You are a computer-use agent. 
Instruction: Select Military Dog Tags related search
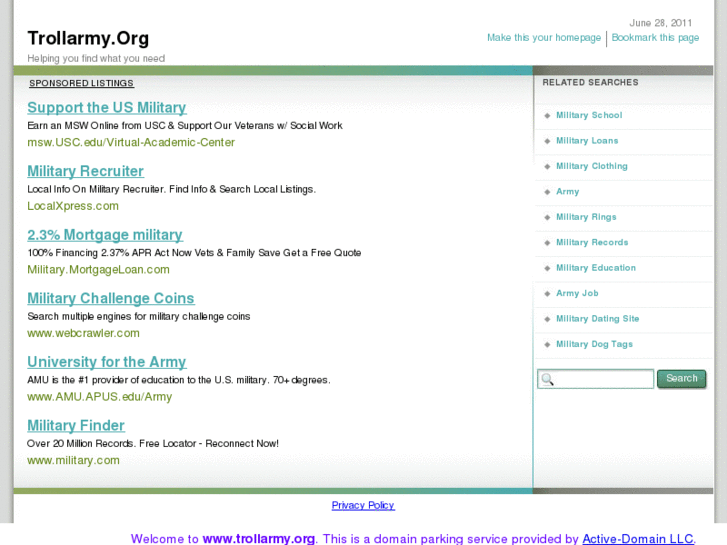tap(594, 345)
